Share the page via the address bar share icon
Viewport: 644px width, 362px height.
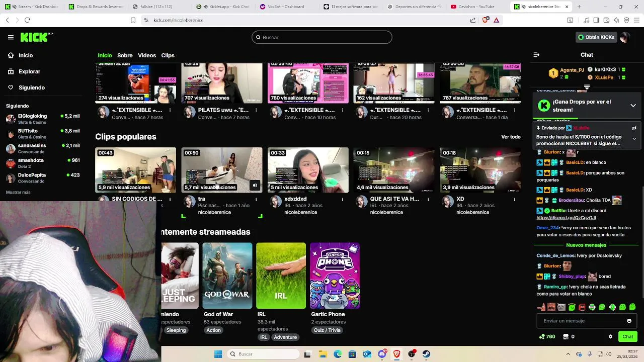point(473,20)
